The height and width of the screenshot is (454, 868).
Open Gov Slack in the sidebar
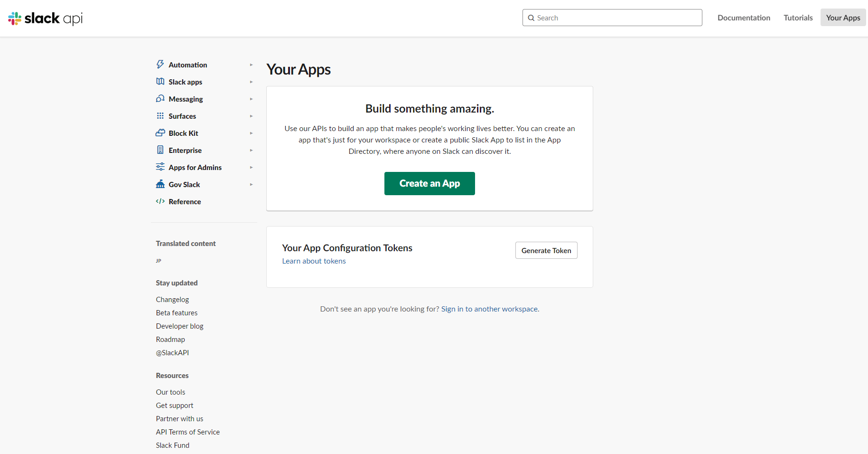point(185,185)
